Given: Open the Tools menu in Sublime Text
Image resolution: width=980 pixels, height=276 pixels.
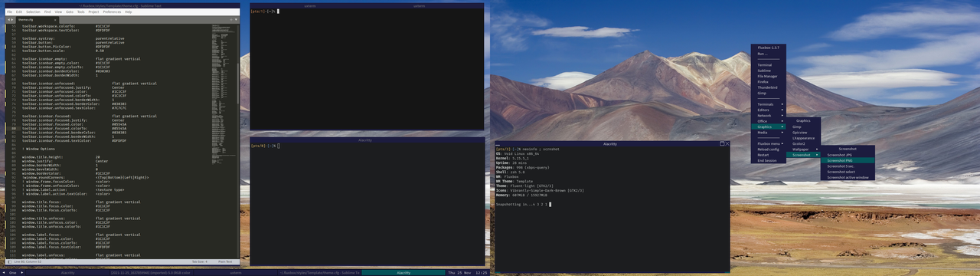Looking at the screenshot, I should pyautogui.click(x=80, y=12).
